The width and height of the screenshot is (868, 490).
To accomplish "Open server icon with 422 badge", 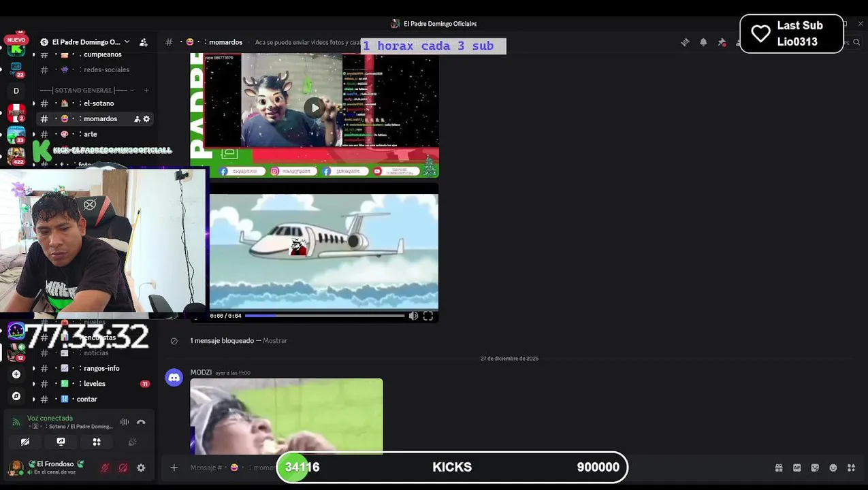I will click(x=16, y=156).
